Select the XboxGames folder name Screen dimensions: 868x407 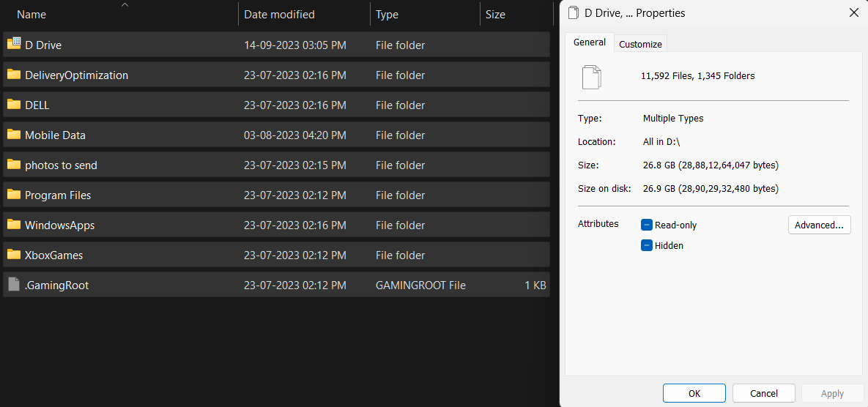point(53,255)
